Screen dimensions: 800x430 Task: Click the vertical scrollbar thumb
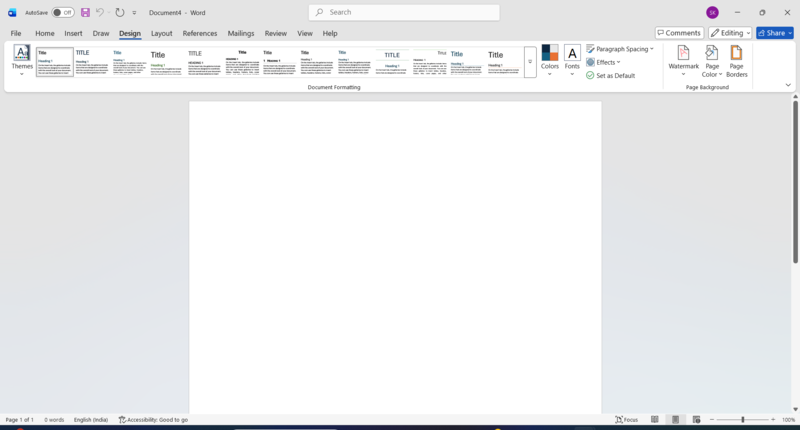click(x=795, y=182)
